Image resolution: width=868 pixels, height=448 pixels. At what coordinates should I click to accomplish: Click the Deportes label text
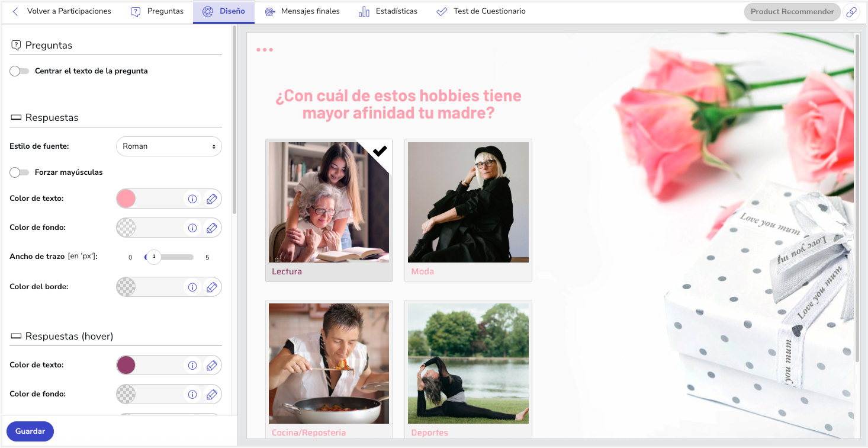pos(430,433)
